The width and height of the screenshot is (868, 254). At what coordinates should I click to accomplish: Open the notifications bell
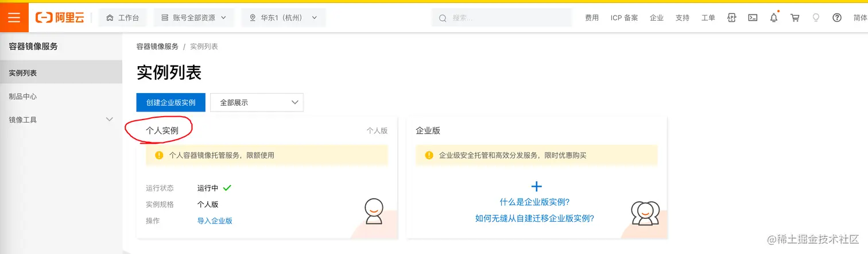coord(774,18)
